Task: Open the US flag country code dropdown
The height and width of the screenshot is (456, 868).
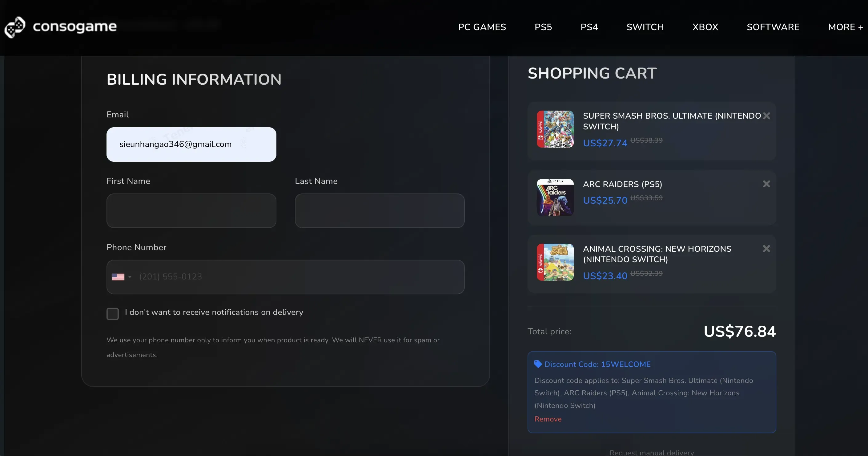Action: 122,277
